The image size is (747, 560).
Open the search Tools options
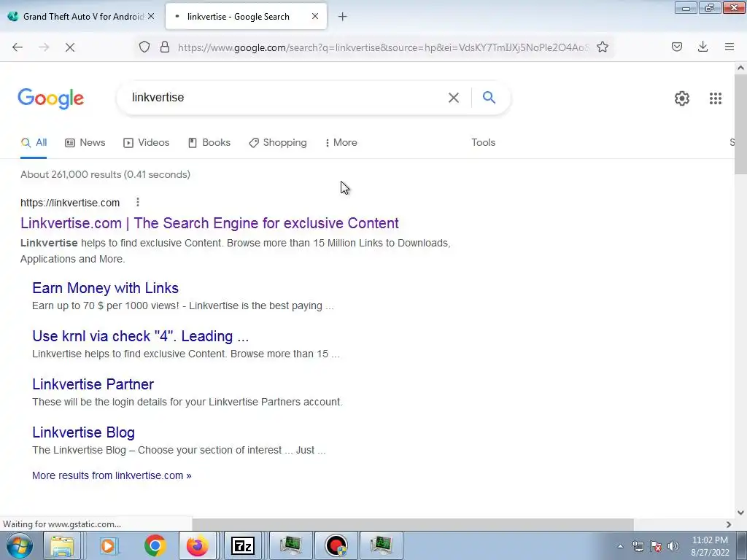[483, 142]
